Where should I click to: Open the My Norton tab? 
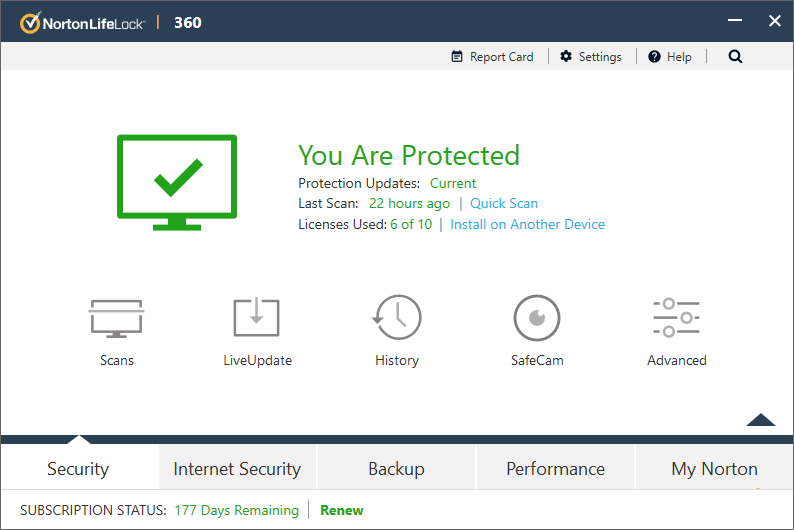pos(714,469)
